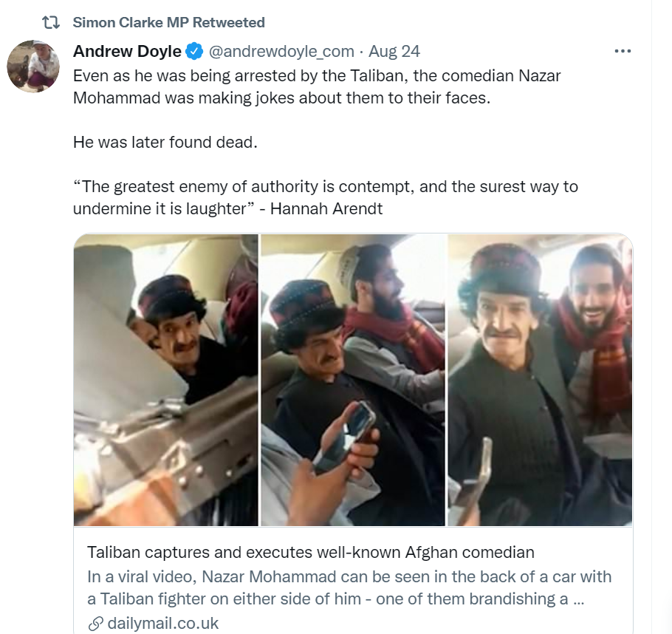Click the retweet icon above the tweet
Screen dimensions: 672x634
[52, 23]
